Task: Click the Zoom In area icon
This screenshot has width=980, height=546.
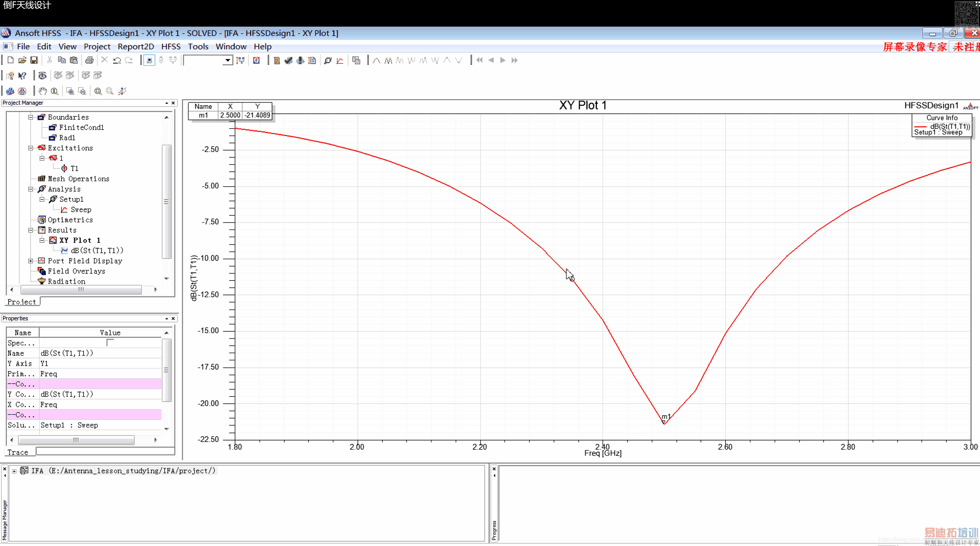Action: pos(70,91)
